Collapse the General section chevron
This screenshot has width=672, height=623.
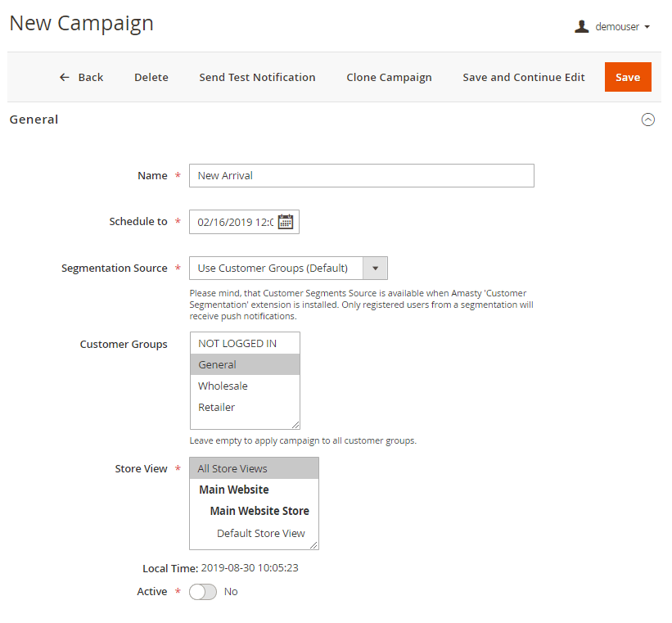click(648, 120)
